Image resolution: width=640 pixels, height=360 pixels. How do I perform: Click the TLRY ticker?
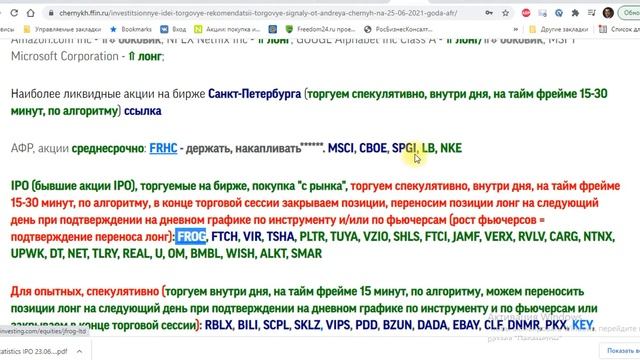(104, 253)
